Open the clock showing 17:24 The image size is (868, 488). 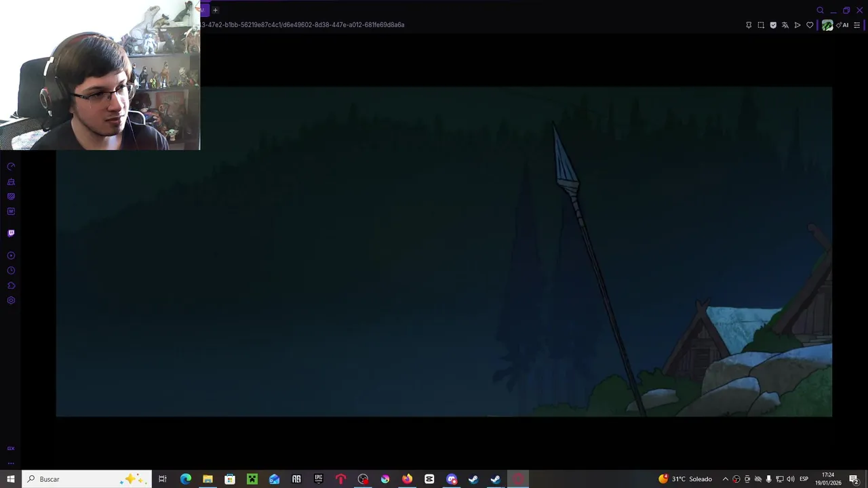(x=828, y=479)
